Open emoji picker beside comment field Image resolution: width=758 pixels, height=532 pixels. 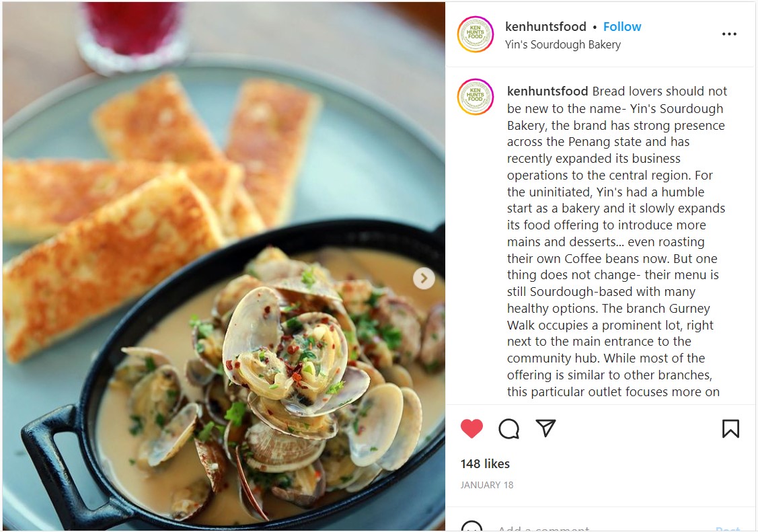coord(471,527)
